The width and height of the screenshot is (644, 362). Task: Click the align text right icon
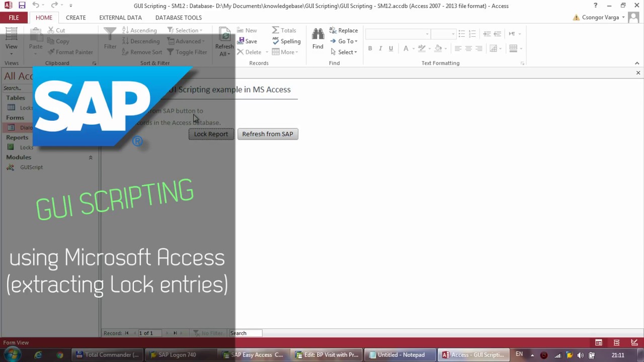479,48
